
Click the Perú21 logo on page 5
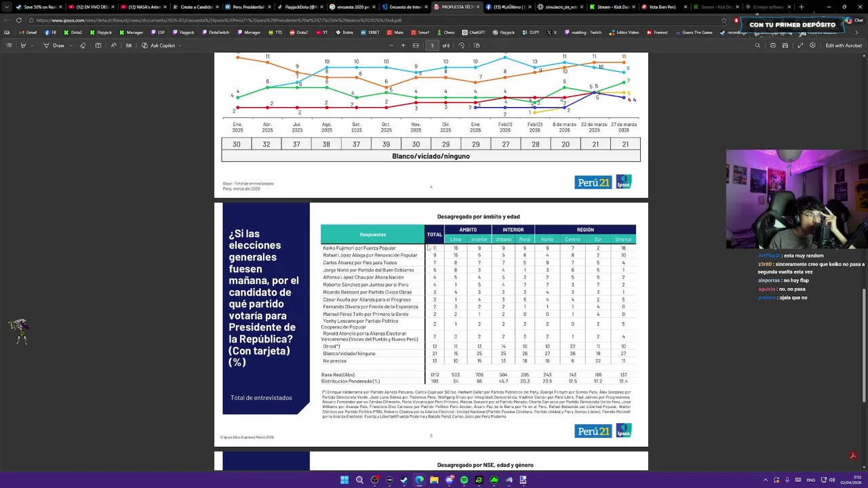(x=593, y=431)
